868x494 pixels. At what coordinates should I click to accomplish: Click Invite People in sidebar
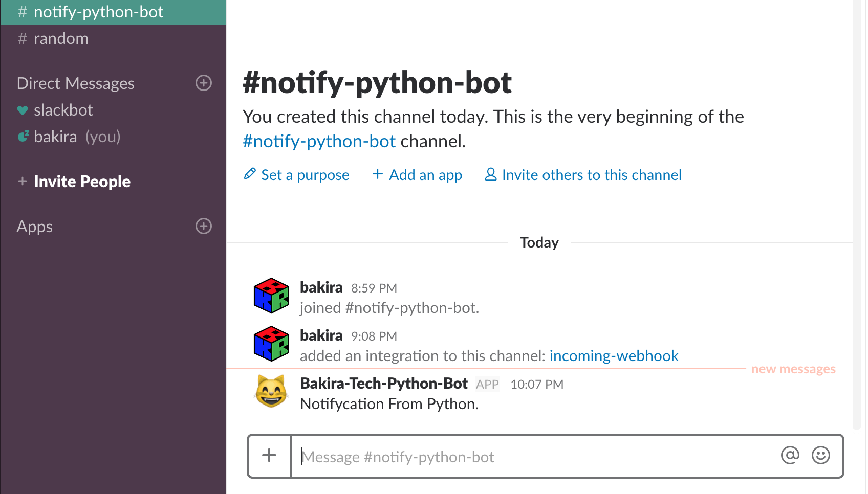(82, 182)
